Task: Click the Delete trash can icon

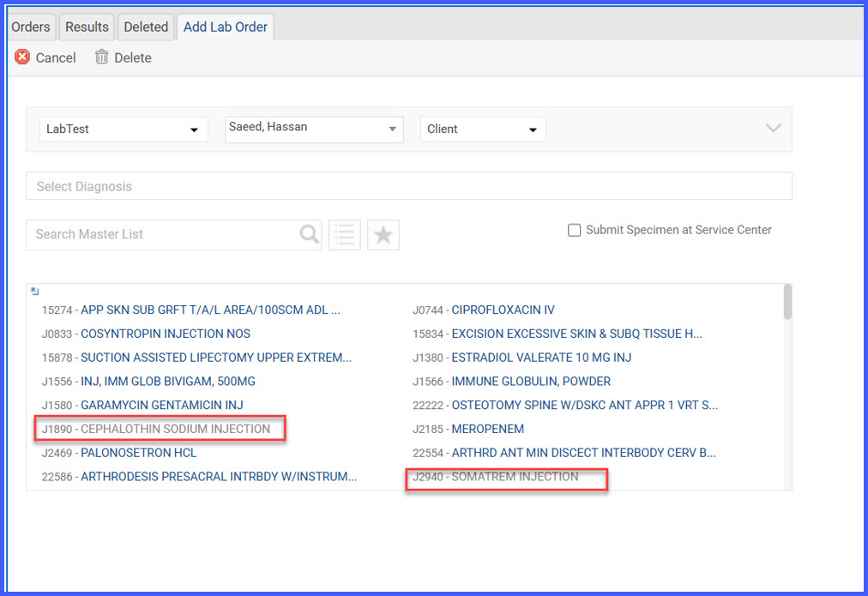Action: coord(101,57)
